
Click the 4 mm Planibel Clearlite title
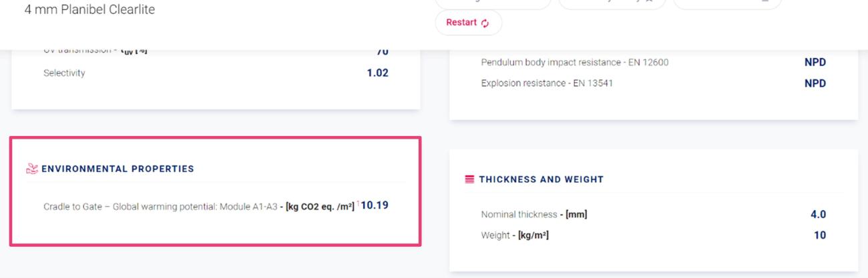click(89, 10)
